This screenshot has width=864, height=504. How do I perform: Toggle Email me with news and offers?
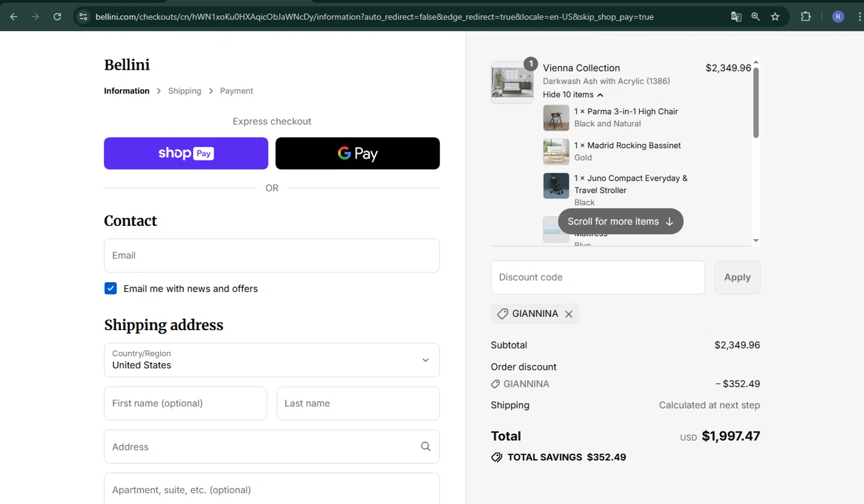tap(111, 289)
